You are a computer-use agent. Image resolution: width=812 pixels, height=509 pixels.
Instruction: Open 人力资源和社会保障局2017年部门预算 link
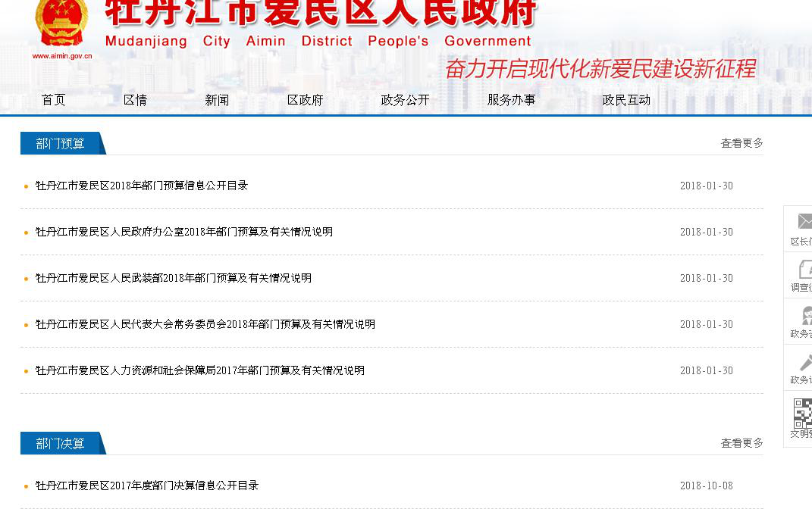200,370
